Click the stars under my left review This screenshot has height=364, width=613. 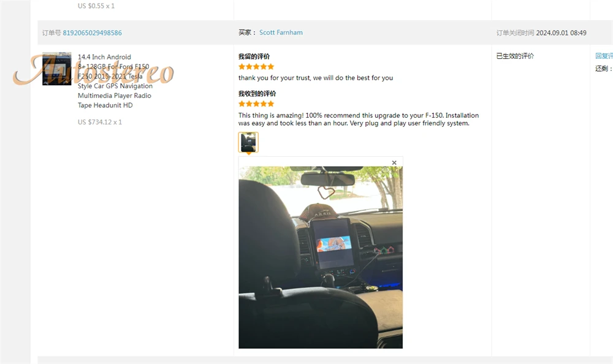[x=256, y=66]
